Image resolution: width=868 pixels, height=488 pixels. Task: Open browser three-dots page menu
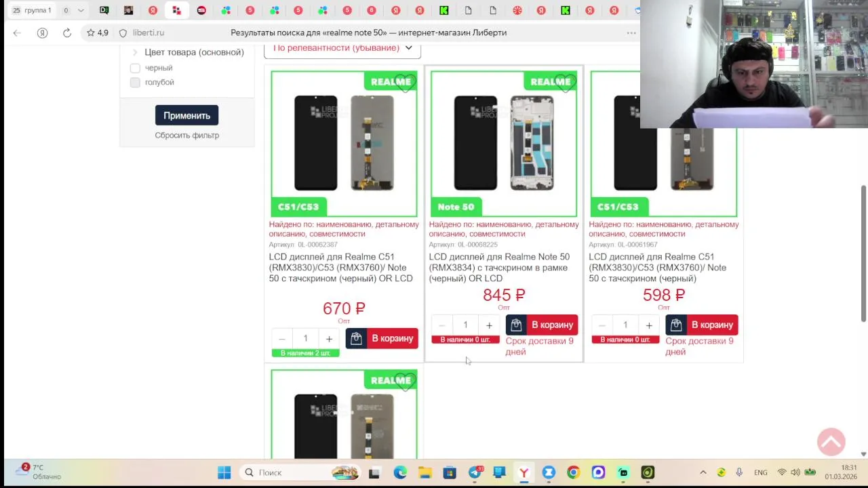click(x=631, y=33)
